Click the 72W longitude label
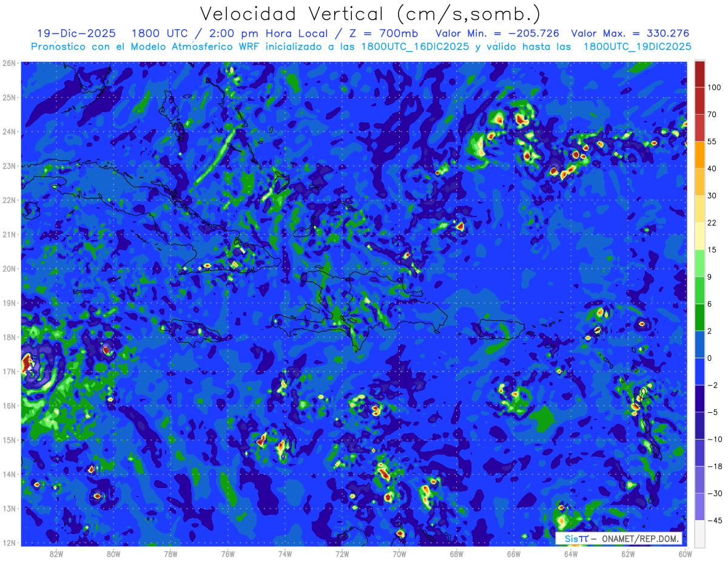The width and height of the screenshot is (728, 562). click(342, 554)
